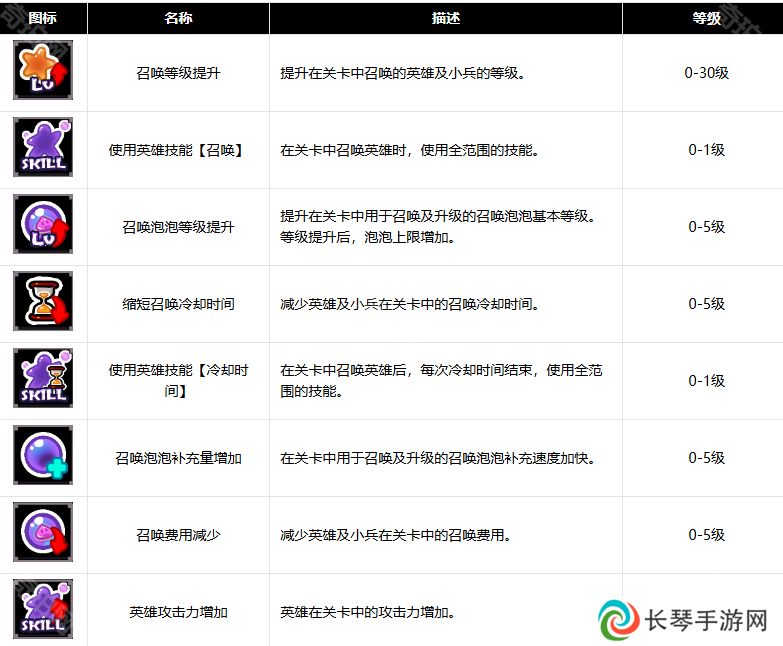Click the 描述 column header
This screenshot has width=783, height=646.
point(445,18)
